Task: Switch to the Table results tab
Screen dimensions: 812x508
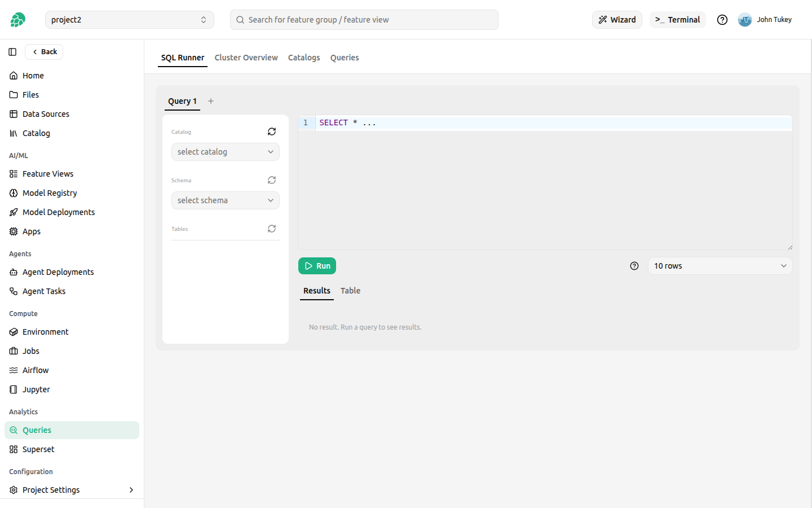Action: pos(350,291)
